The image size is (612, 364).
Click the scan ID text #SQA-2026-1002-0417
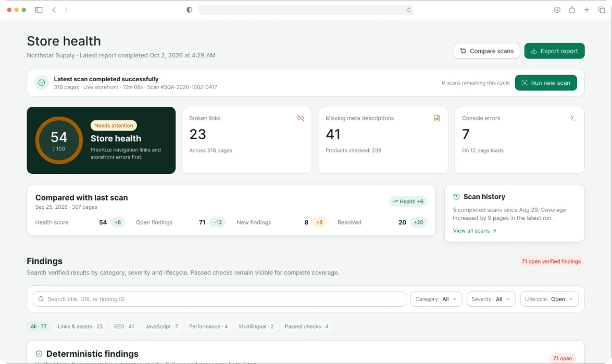189,87
